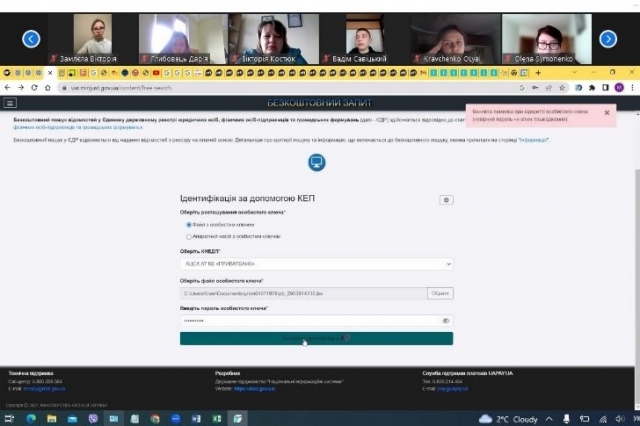Open Microsoft Excel from the taskbar

[x=217, y=419]
